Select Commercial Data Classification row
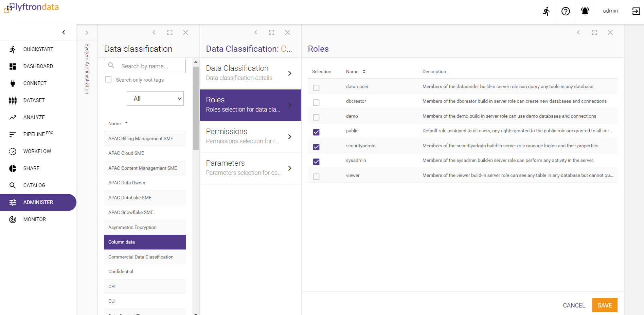This screenshot has height=315, width=644. tap(145, 257)
